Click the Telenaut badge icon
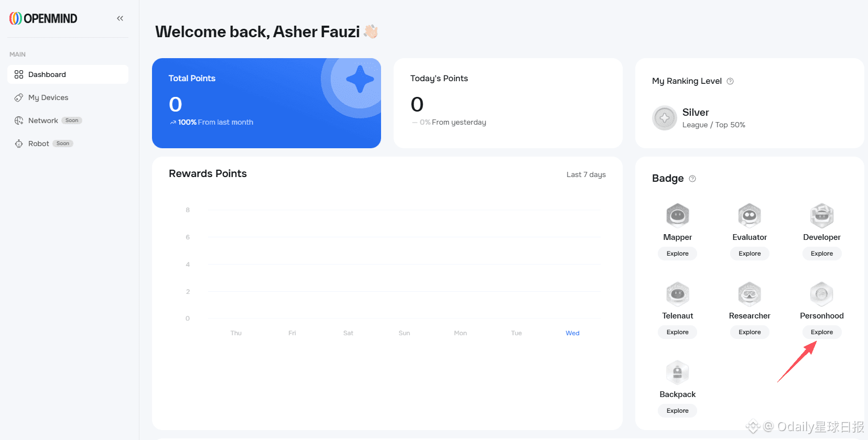This screenshot has height=440, width=868. pyautogui.click(x=678, y=294)
